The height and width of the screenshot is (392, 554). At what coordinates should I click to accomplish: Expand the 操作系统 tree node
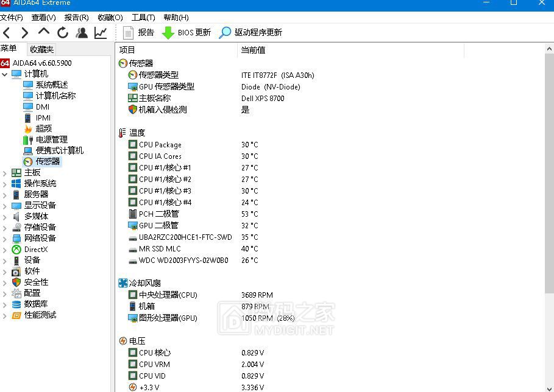[5, 184]
